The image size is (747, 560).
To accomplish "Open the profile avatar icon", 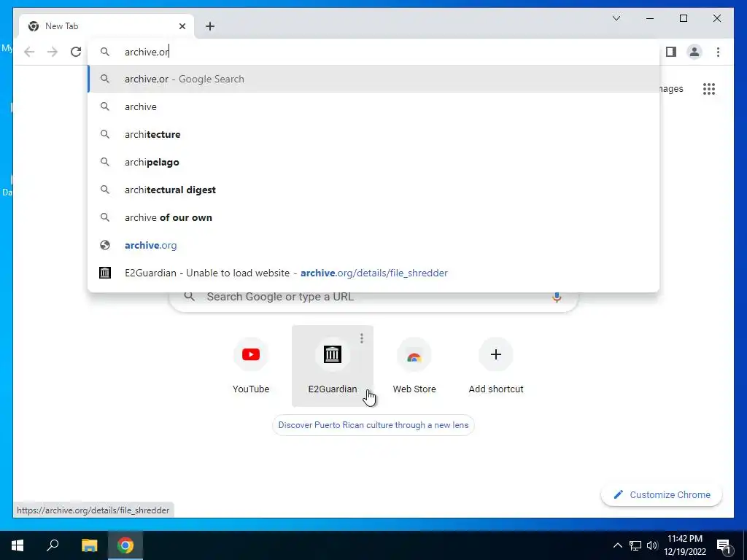I will tap(694, 52).
